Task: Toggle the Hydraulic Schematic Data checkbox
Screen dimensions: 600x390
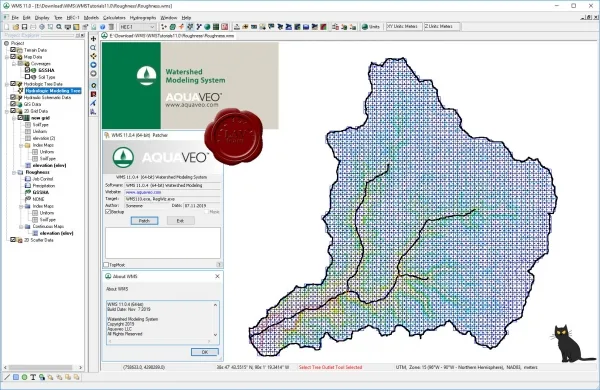Action: [x=13, y=97]
